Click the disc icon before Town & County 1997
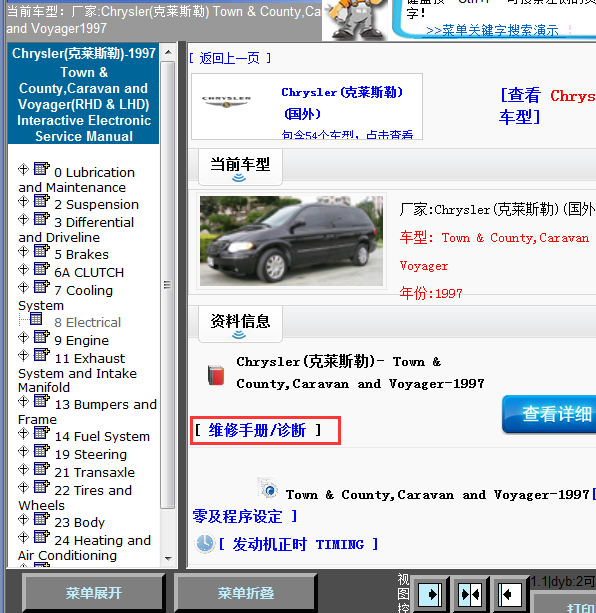Viewport: 596px width, 613px height. pos(268,488)
